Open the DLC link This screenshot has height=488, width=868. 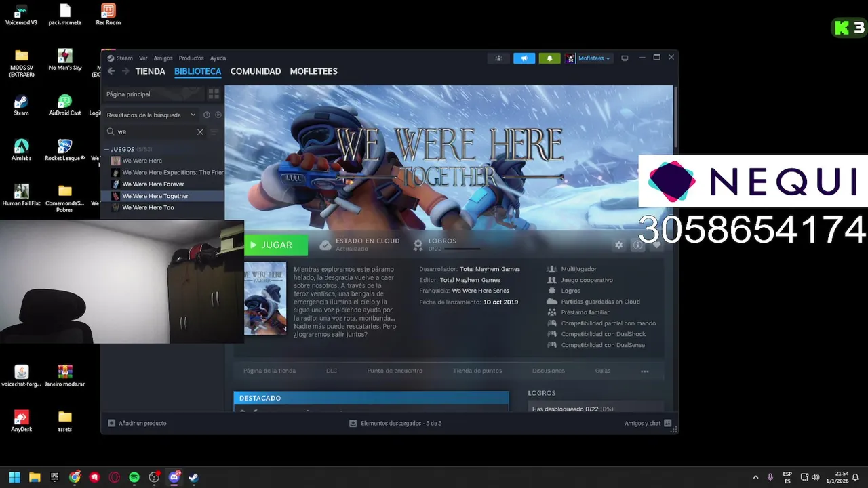[332, 371]
